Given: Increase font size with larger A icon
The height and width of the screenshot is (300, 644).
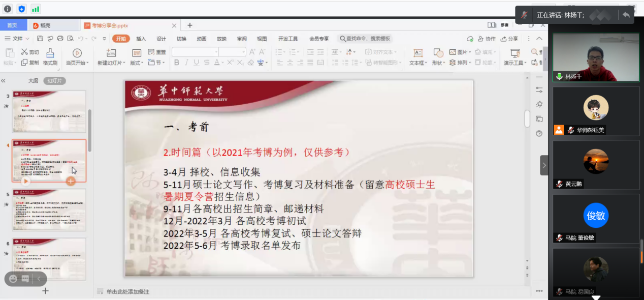Looking at the screenshot, I should [x=252, y=52].
